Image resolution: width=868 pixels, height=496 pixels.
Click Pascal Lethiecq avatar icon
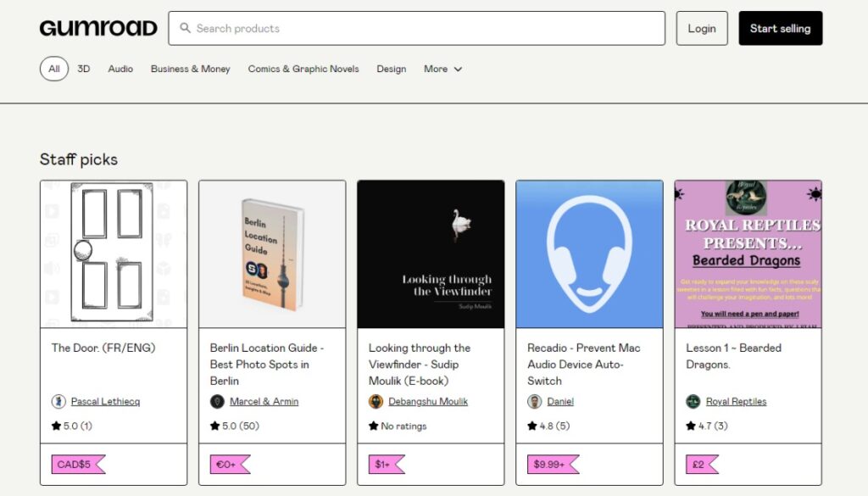coord(58,401)
